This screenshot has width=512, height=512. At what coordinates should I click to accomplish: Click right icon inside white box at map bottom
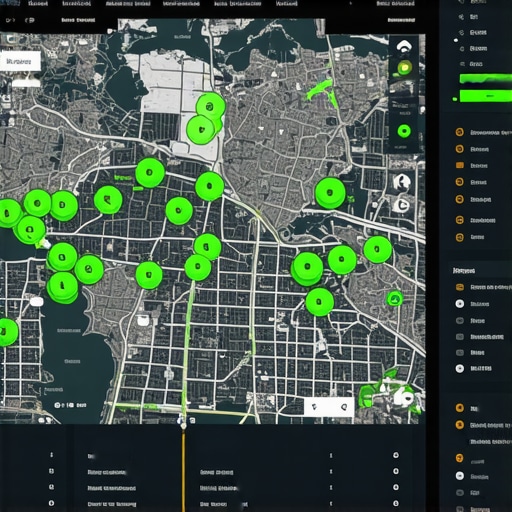(344, 407)
